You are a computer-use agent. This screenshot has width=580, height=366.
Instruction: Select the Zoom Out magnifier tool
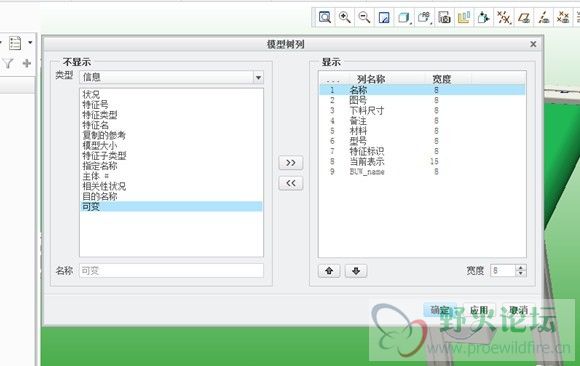tap(364, 17)
